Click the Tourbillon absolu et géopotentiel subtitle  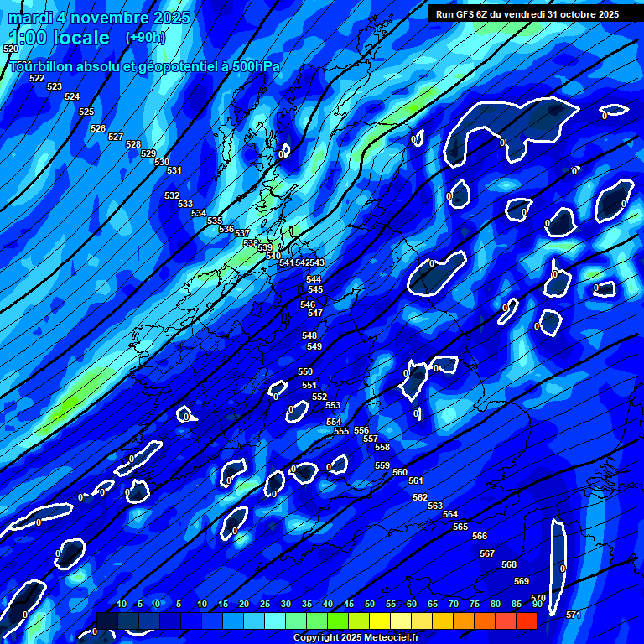143,66
